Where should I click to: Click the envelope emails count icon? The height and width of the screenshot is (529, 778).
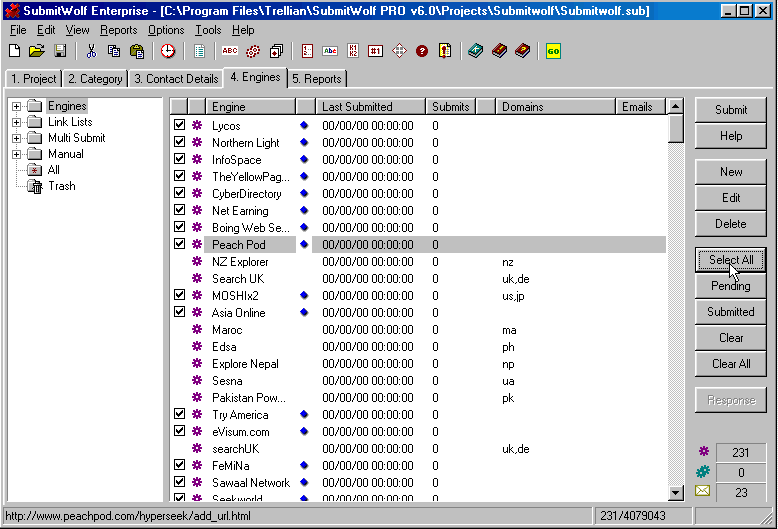pyautogui.click(x=703, y=491)
